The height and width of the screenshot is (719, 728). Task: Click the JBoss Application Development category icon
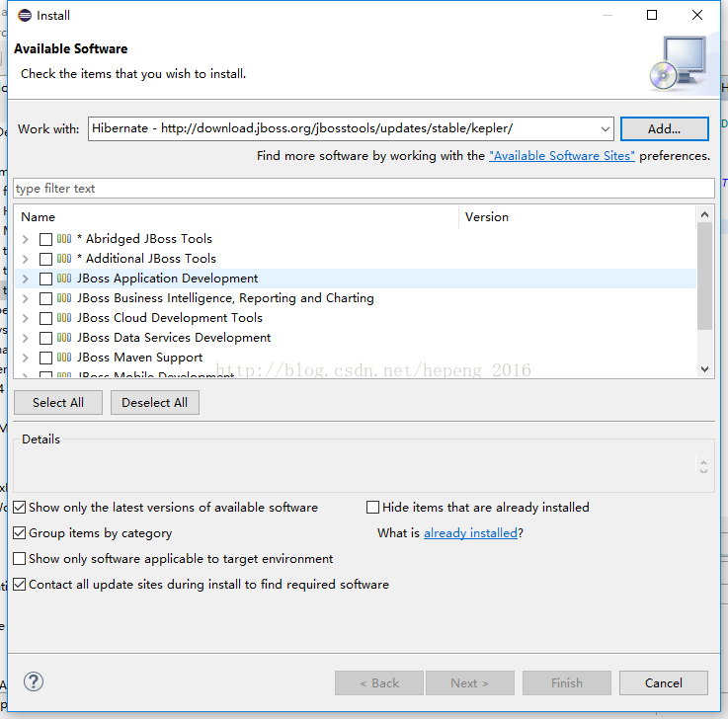(x=64, y=279)
